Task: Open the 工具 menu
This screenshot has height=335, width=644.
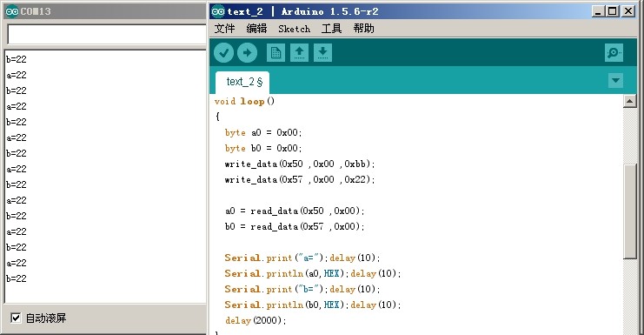Action: [331, 29]
